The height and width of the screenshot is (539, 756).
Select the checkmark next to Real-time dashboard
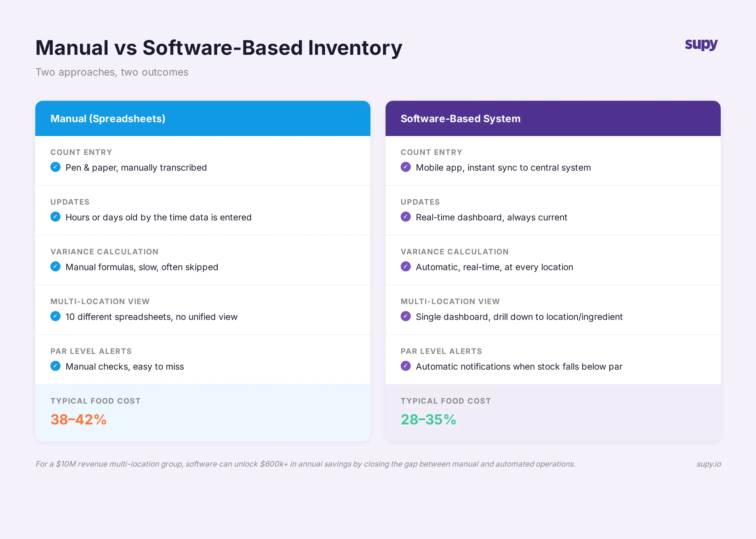[x=406, y=217]
